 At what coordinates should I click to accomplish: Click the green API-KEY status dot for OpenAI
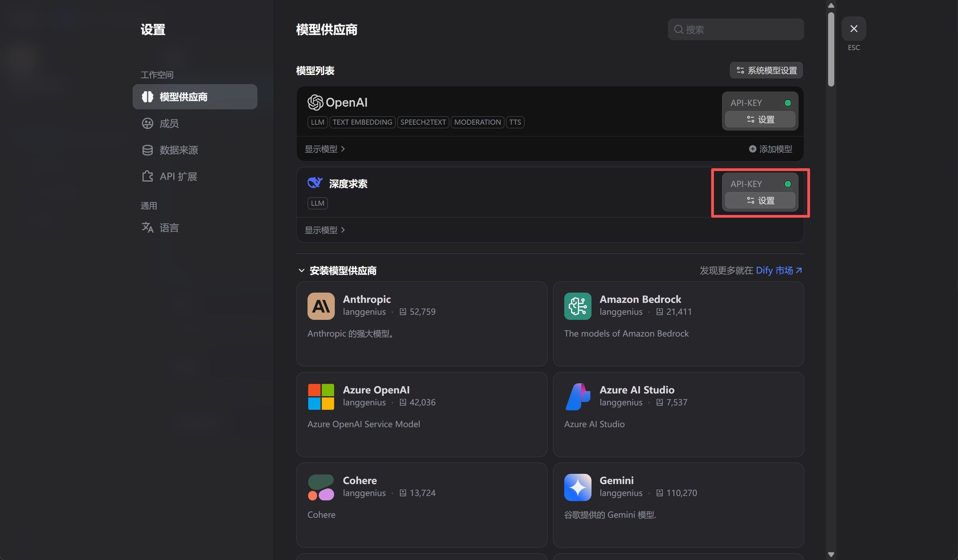788,103
